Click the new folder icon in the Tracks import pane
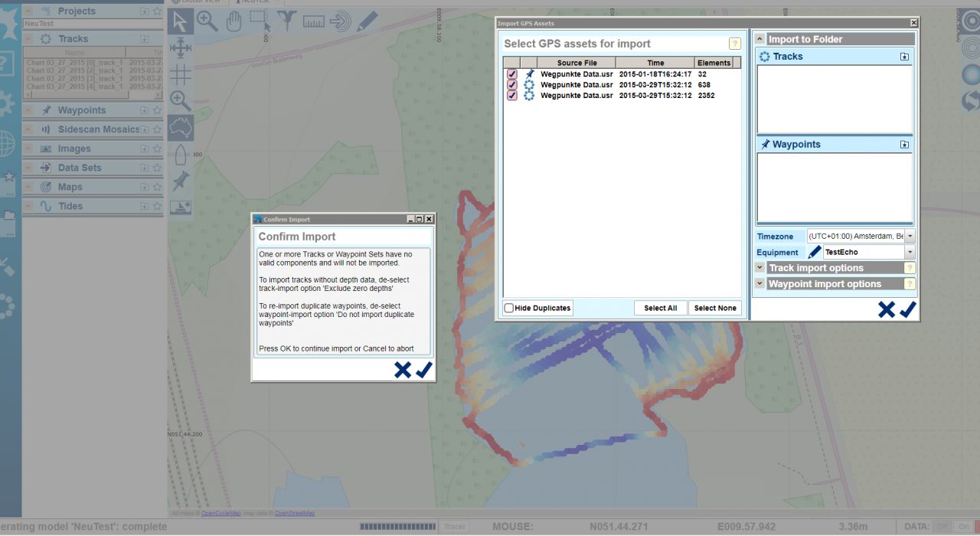Viewport: 980px width, 536px height. point(904,57)
